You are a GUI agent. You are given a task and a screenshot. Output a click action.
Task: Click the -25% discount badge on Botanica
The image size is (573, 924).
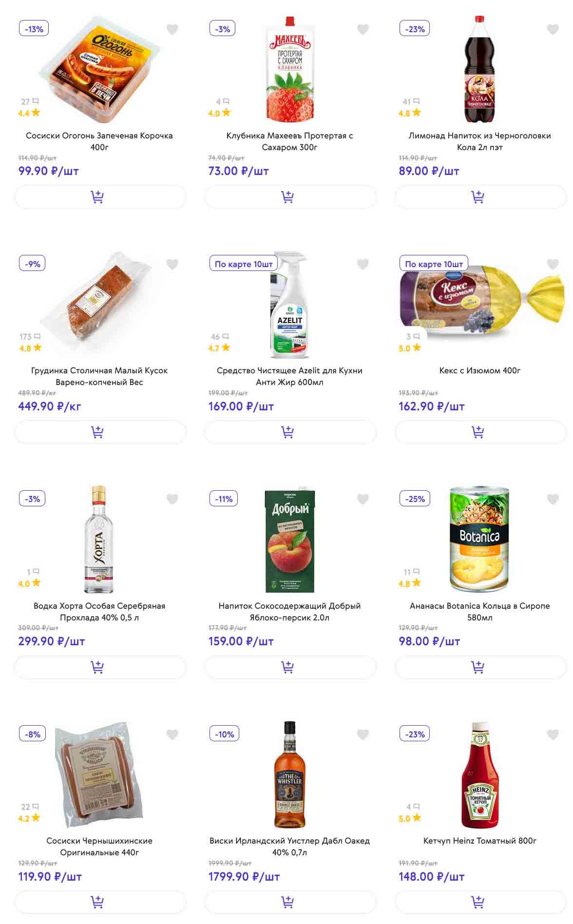pos(415,499)
